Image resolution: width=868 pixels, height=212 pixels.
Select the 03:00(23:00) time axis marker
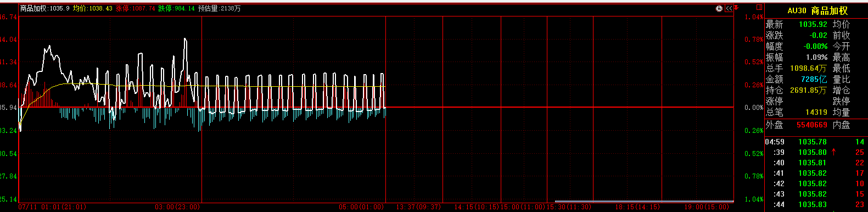[x=177, y=207]
